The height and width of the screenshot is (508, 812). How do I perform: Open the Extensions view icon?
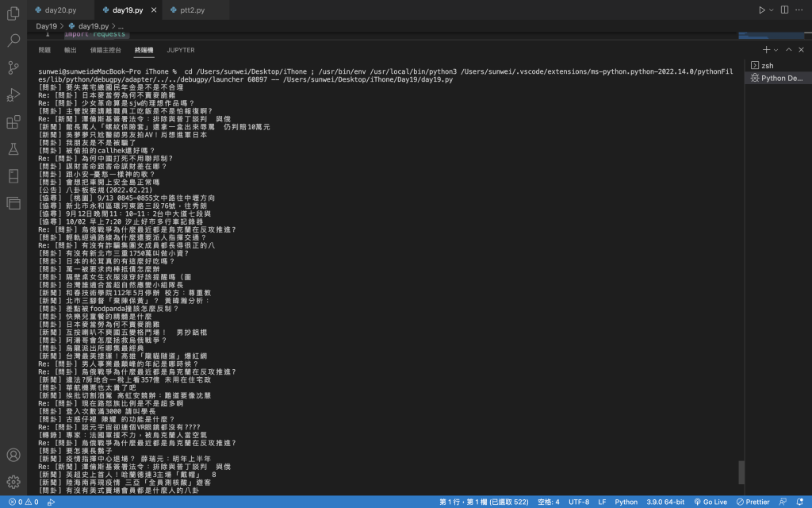pos(13,121)
